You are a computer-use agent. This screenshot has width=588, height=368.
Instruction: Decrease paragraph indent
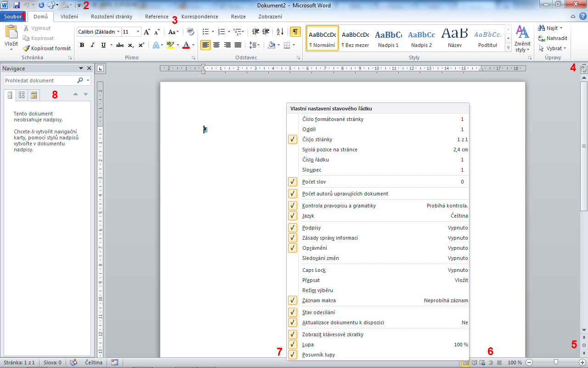pos(255,32)
